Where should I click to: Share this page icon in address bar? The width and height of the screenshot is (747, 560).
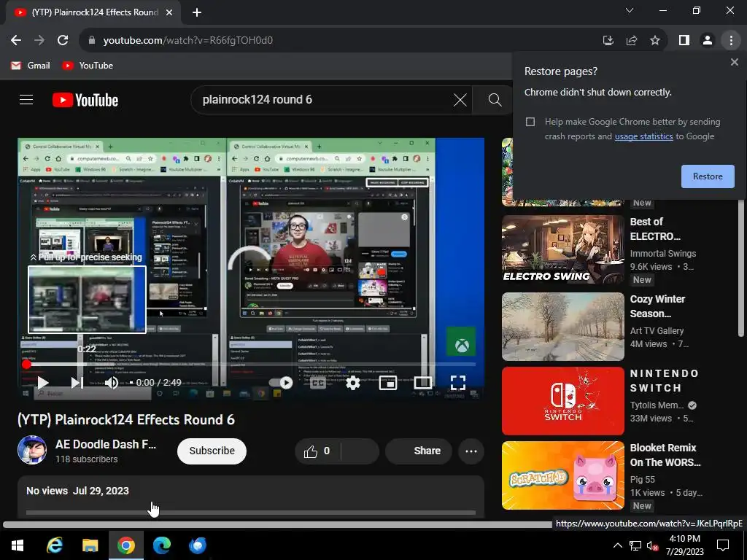tap(632, 41)
